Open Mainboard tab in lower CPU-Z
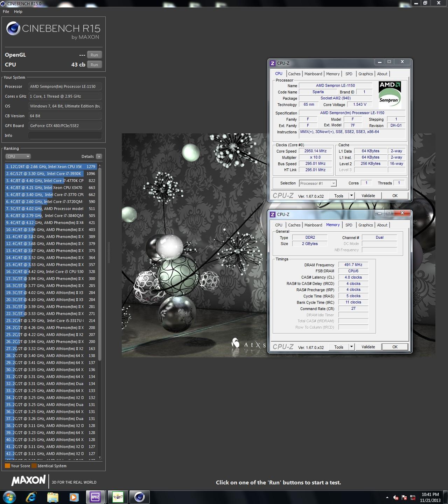Image resolution: width=448 pixels, height=504 pixels. pos(313,225)
